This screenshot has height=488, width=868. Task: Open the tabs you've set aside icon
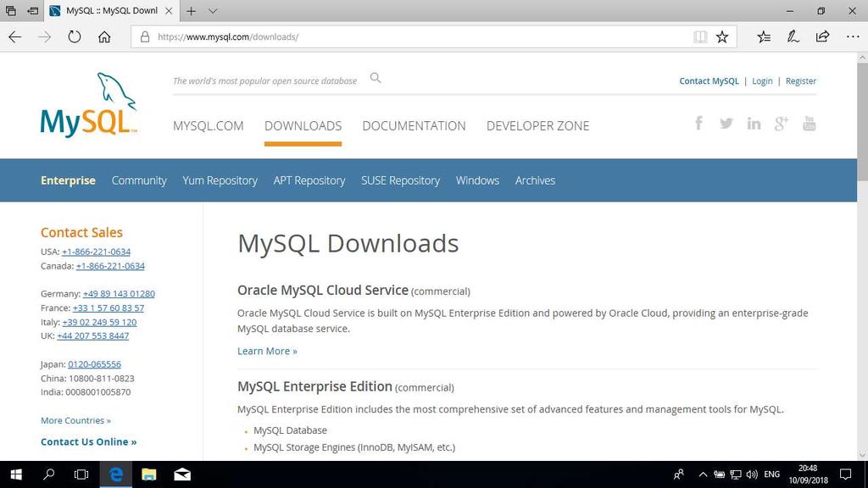(x=10, y=10)
